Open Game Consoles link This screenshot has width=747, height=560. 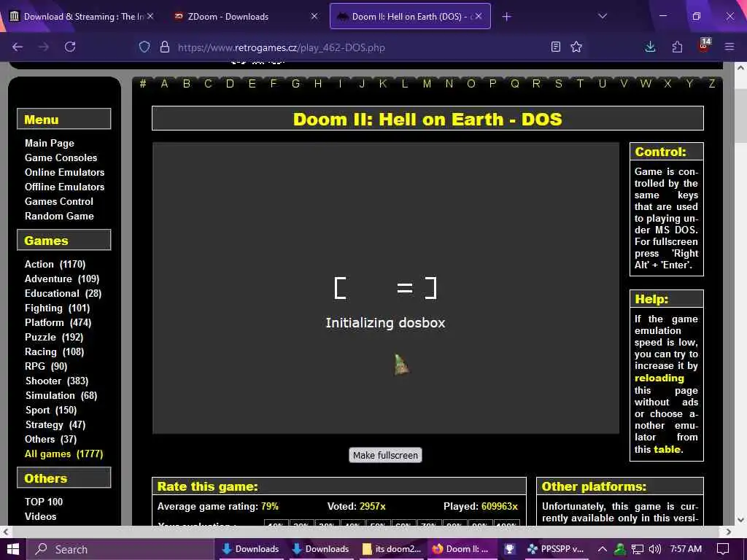coord(61,157)
